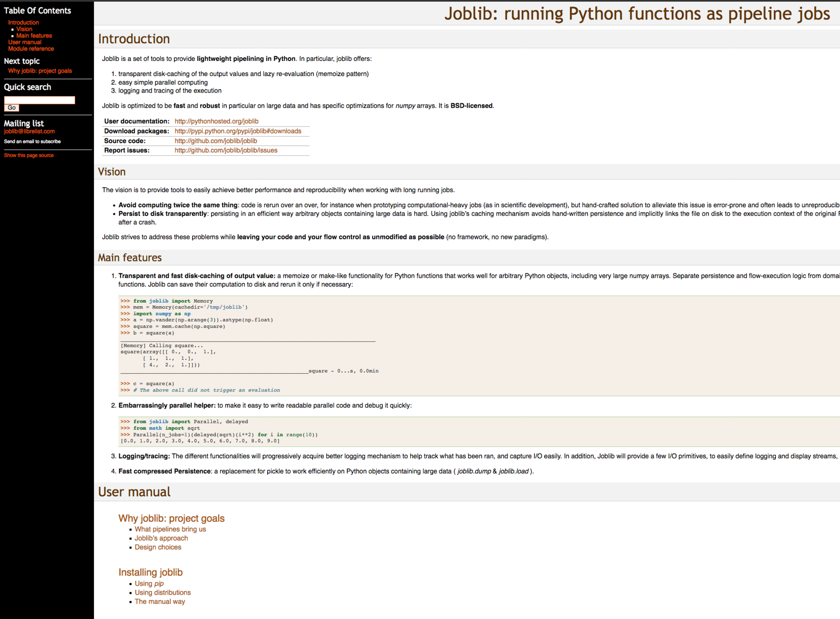Click the User manual section heading
840x619 pixels.
tap(134, 492)
